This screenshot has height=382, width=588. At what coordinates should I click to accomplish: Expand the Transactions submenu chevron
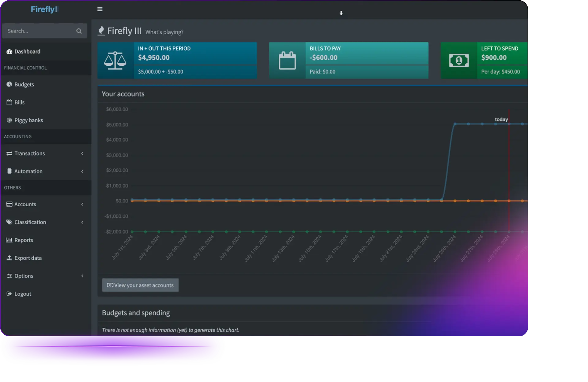pyautogui.click(x=82, y=153)
